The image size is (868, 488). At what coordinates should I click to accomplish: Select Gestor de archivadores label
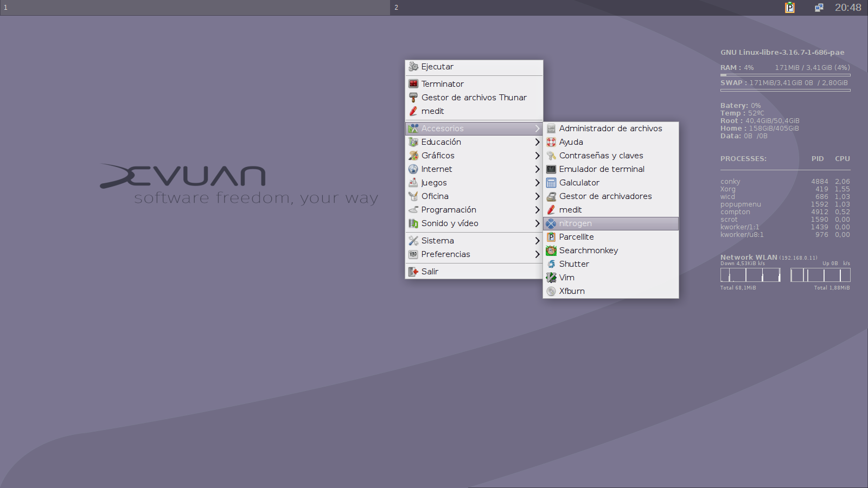pyautogui.click(x=605, y=196)
